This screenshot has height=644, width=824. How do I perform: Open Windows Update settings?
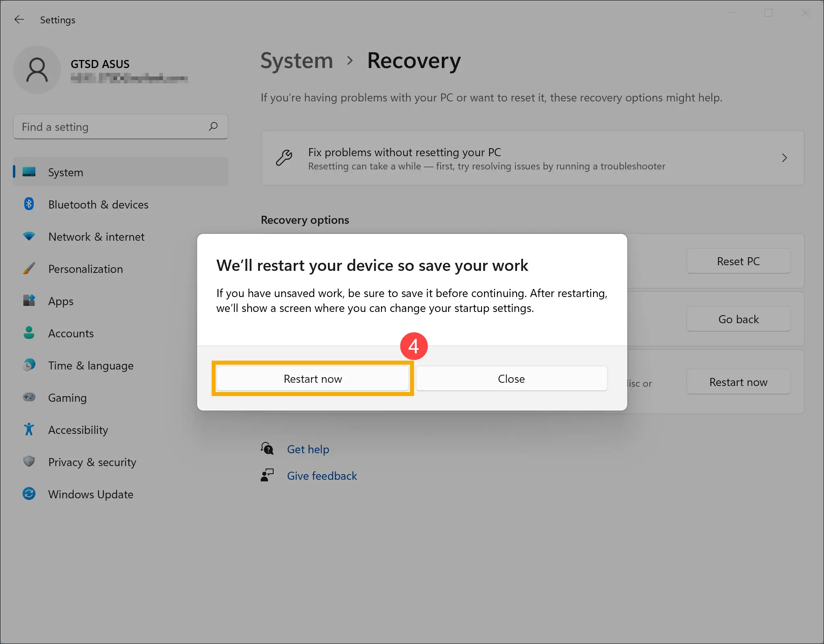(91, 494)
